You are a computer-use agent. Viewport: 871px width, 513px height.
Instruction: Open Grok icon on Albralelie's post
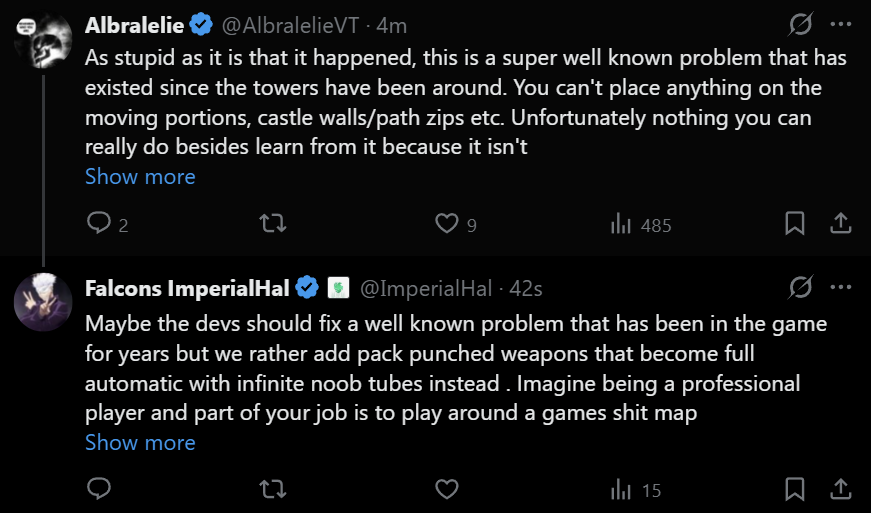(800, 24)
